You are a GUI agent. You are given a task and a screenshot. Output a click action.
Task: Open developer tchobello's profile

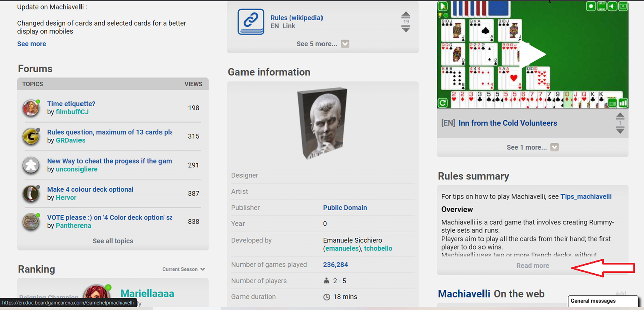coord(378,248)
